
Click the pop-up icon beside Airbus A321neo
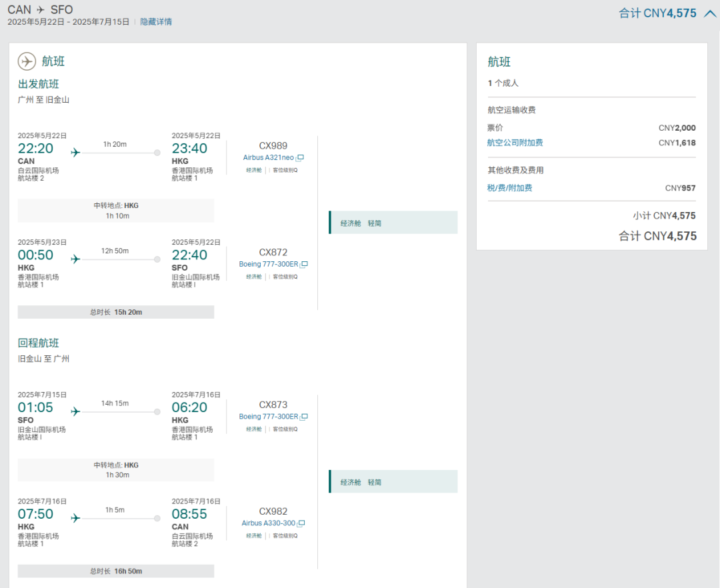point(300,158)
